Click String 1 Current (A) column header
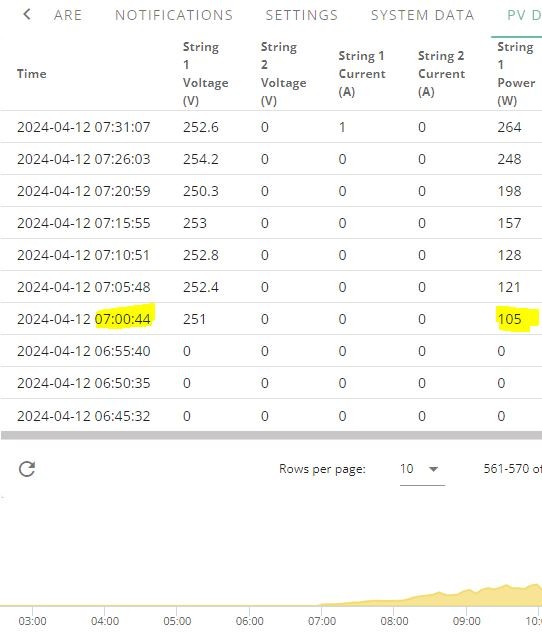 click(362, 74)
